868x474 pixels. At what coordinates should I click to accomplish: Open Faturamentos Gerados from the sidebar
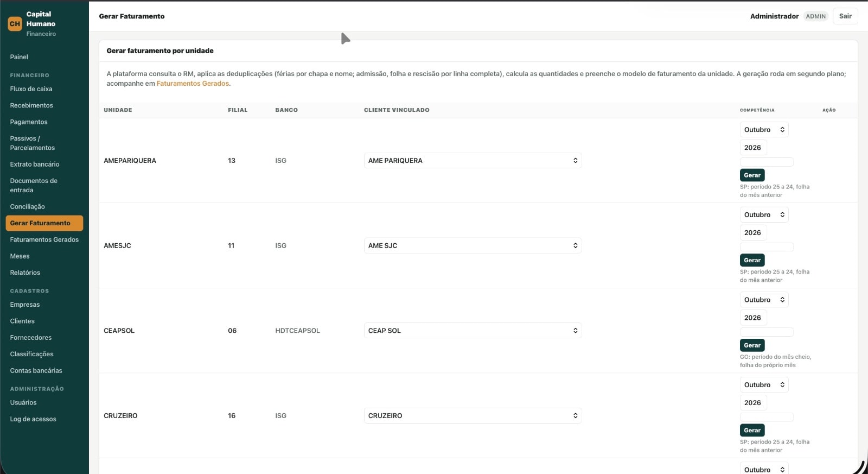point(44,240)
